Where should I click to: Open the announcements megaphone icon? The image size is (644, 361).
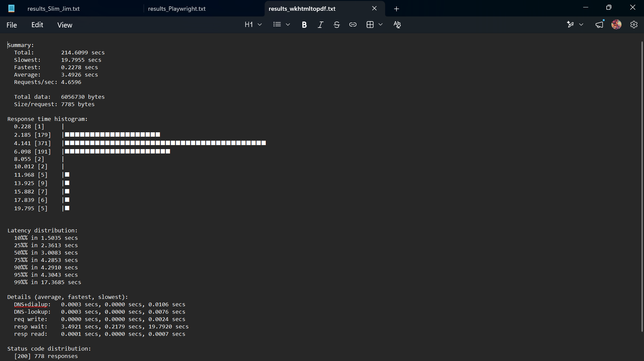600,25
